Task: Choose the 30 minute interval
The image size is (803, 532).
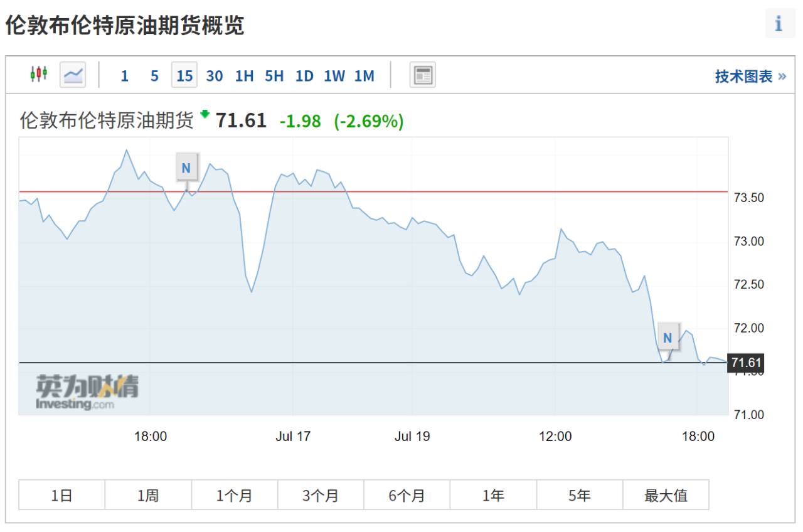Action: [x=215, y=76]
